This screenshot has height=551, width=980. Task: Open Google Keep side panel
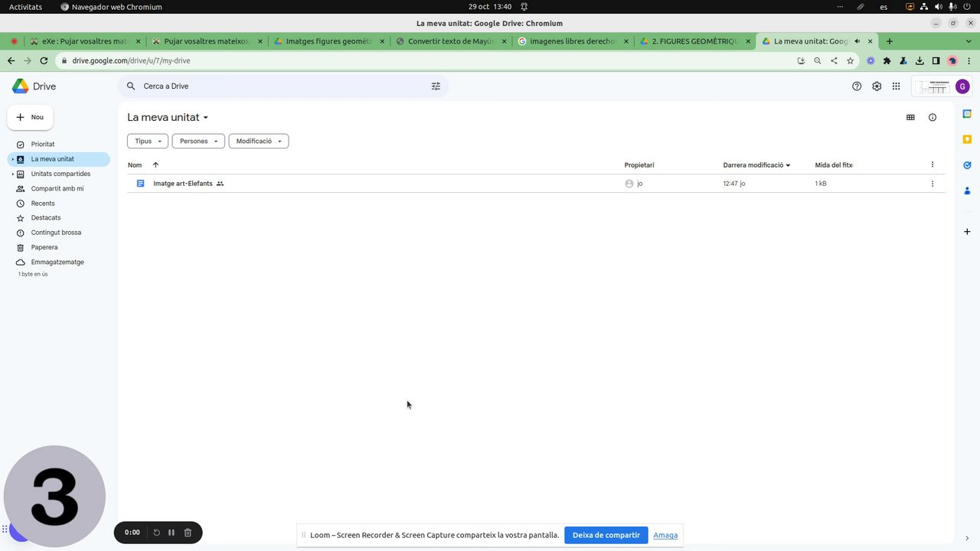coord(967,139)
